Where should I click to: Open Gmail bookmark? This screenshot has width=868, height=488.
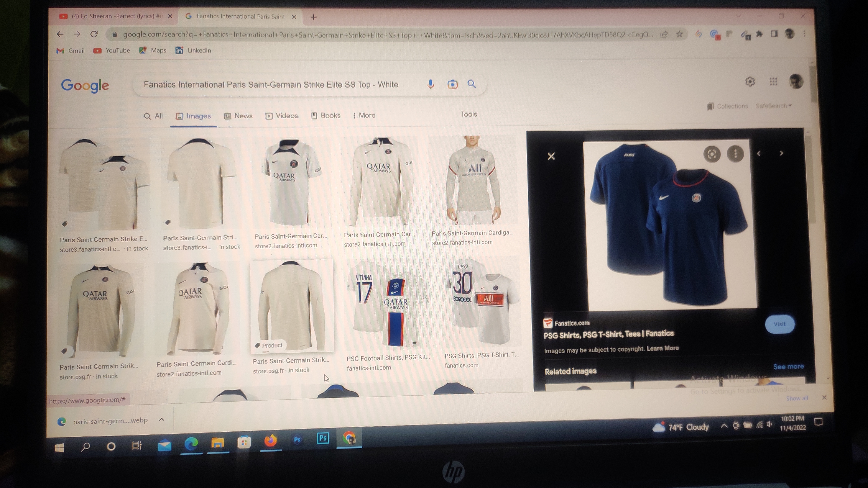tap(71, 51)
